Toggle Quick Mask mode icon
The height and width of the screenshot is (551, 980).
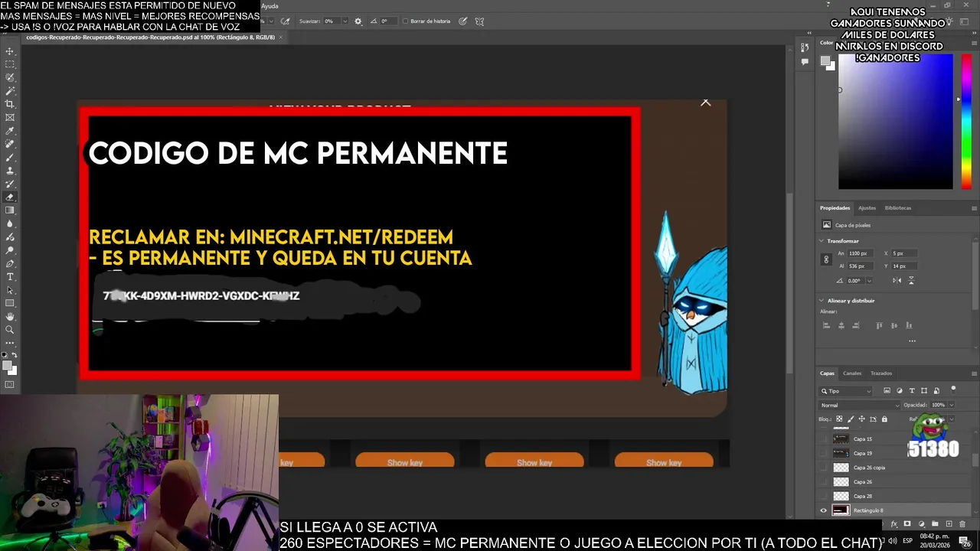10,385
